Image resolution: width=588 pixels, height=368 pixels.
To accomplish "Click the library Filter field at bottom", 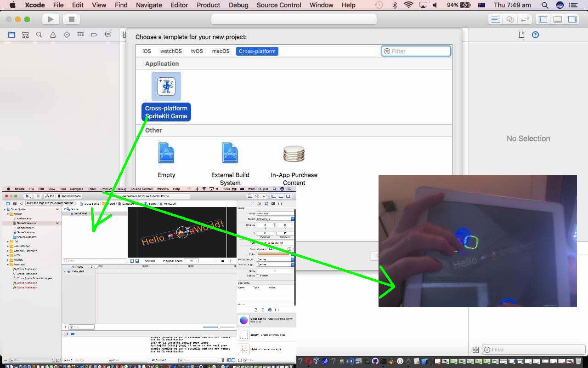I will click(x=534, y=350).
